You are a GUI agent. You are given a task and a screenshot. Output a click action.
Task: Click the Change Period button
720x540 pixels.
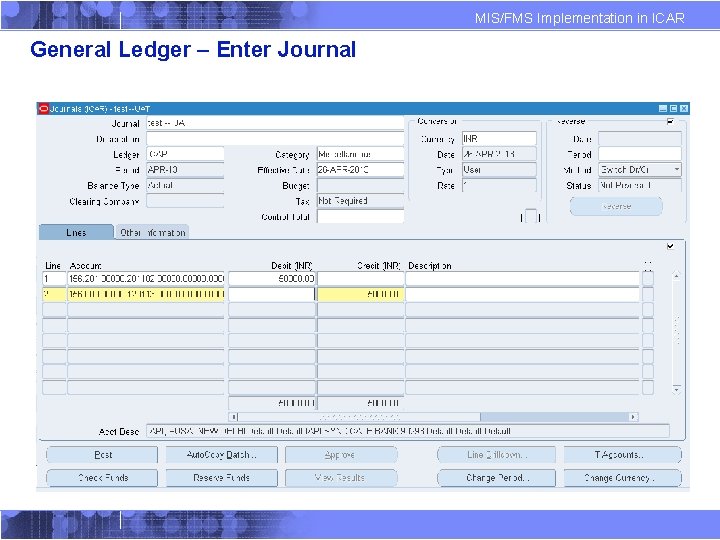(x=496, y=478)
